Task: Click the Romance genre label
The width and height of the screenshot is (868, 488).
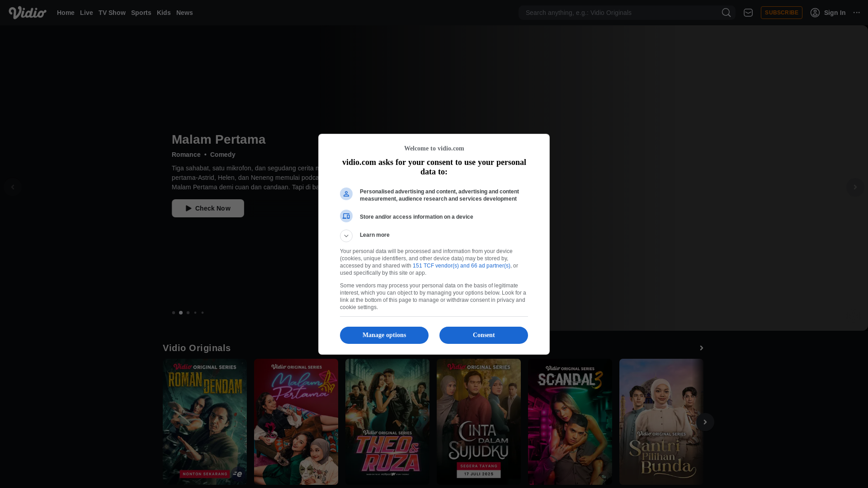Action: pos(186,155)
